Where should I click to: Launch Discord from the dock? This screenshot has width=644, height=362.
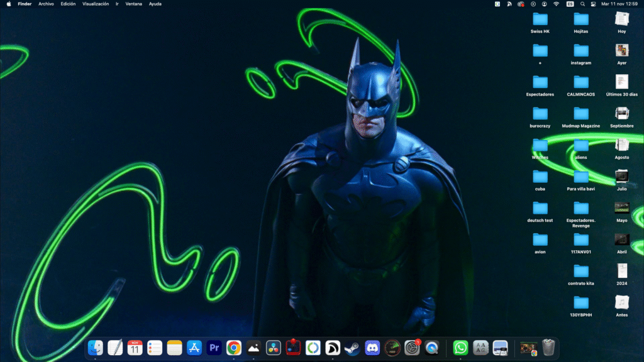point(372,348)
